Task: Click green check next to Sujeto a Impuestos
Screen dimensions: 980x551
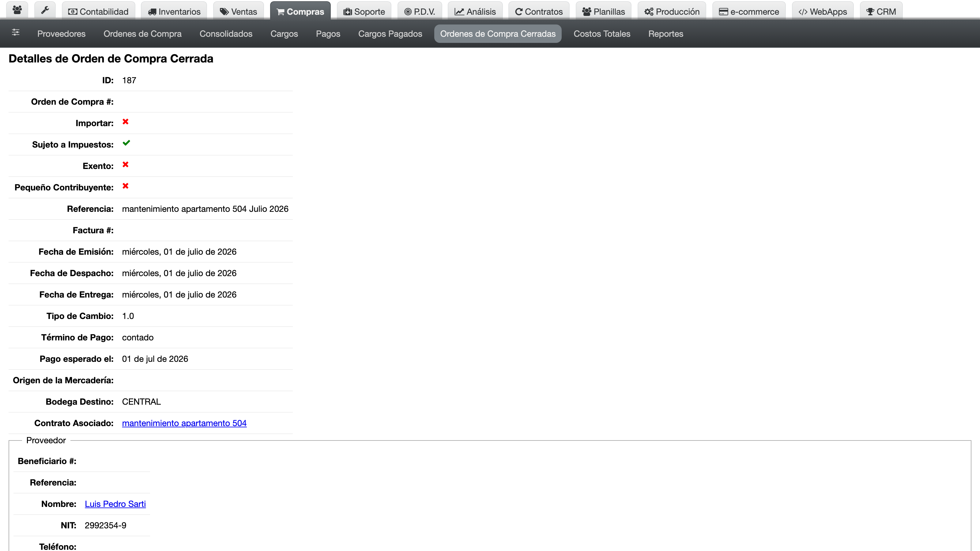Action: (126, 143)
